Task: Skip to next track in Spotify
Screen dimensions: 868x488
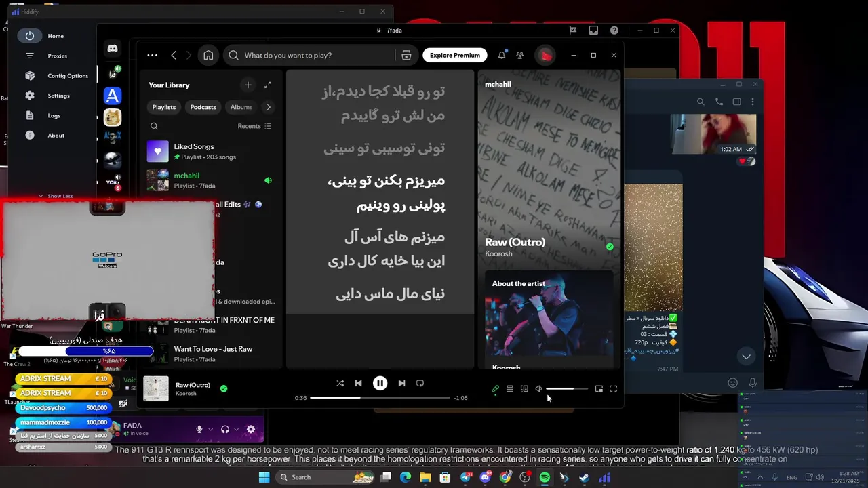Action: coord(401,383)
